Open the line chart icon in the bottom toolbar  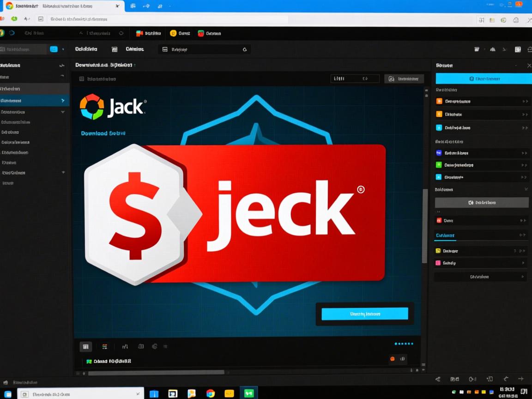tap(125, 346)
